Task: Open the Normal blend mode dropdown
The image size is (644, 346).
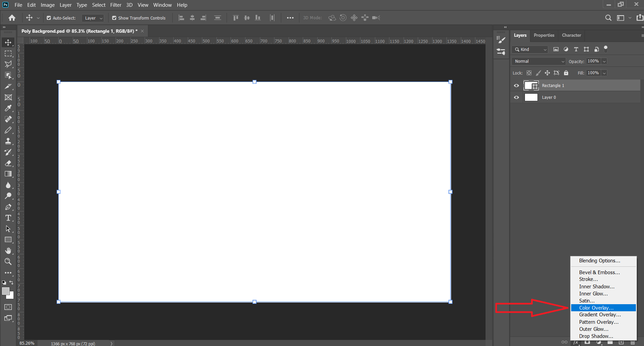Action: click(x=538, y=61)
